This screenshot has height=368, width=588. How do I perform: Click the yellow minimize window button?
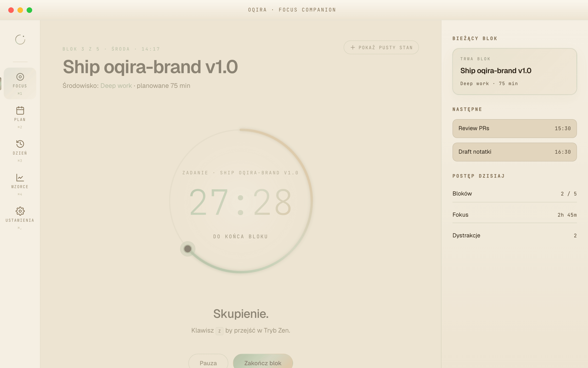(x=20, y=10)
